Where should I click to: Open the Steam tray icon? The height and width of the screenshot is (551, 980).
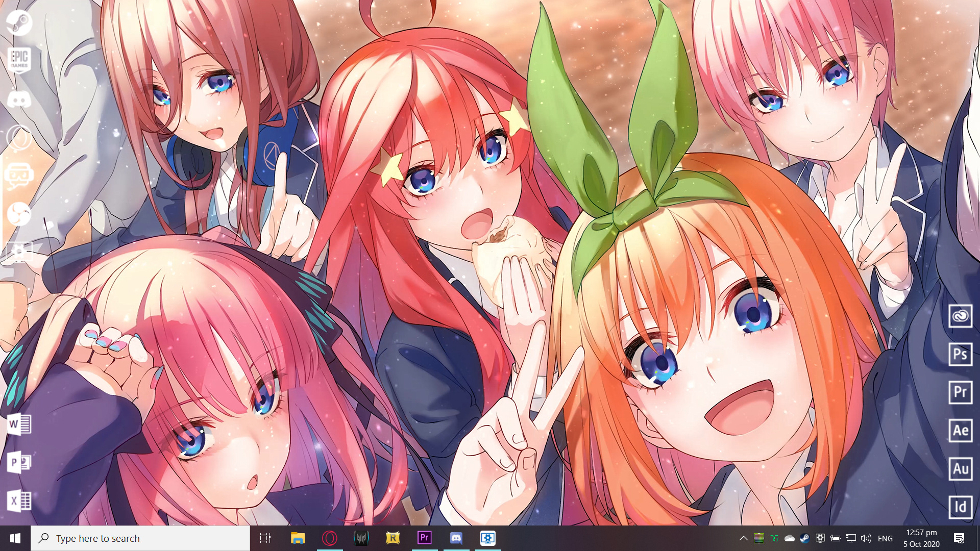pyautogui.click(x=804, y=538)
